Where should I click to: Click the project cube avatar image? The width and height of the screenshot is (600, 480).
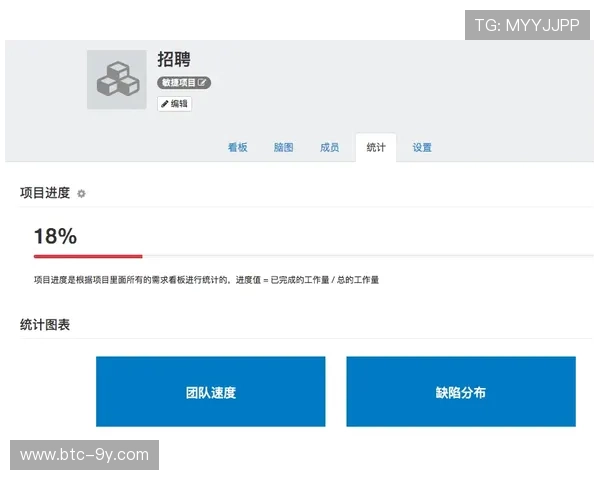click(x=117, y=80)
